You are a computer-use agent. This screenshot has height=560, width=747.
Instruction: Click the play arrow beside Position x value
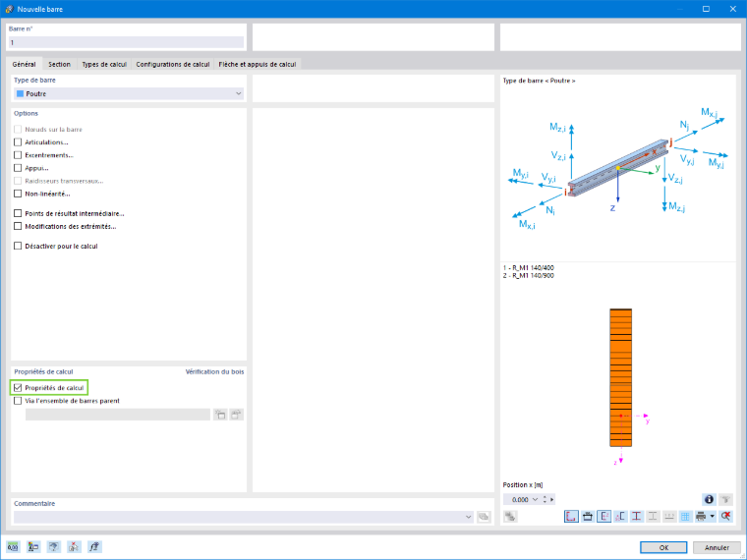pyautogui.click(x=552, y=499)
